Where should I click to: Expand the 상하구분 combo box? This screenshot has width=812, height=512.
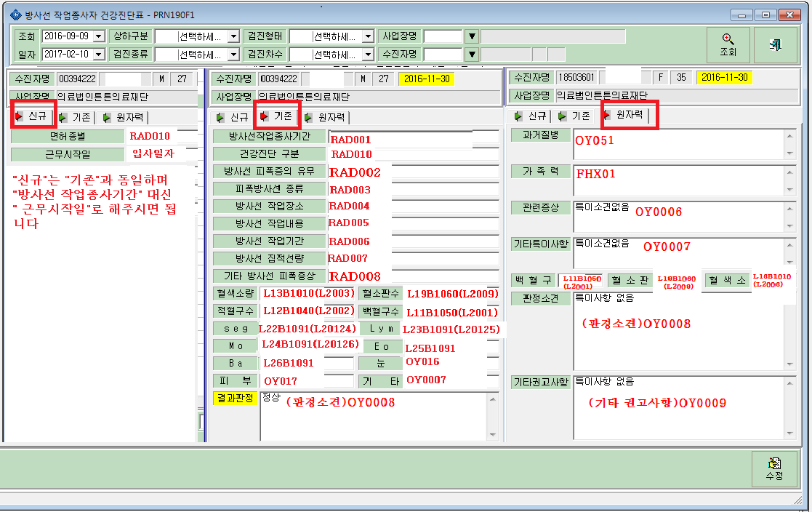pos(233,36)
